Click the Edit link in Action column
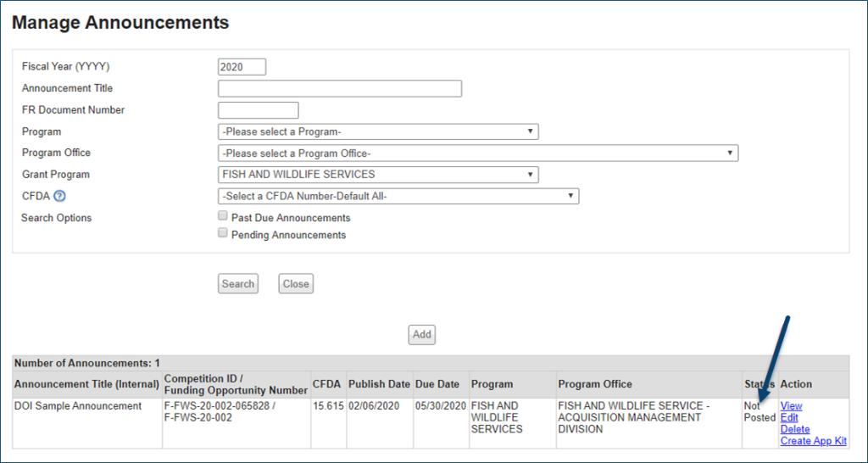Viewport: 868px width, 463px height. point(789,418)
